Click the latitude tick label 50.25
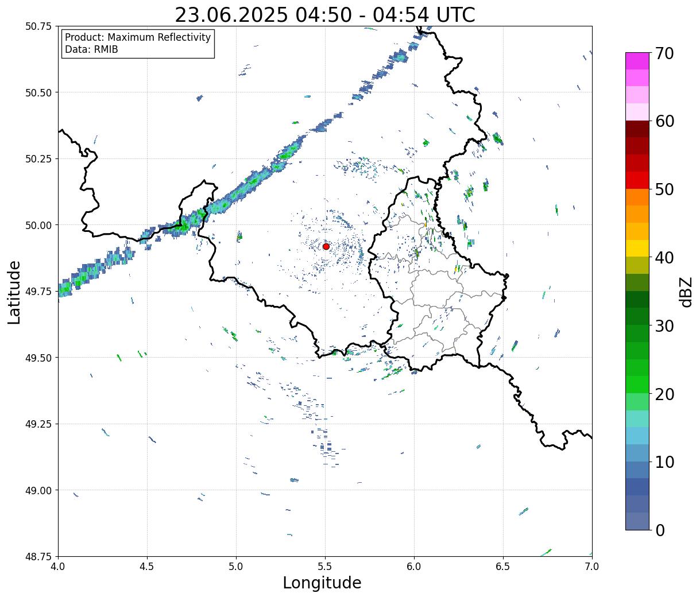This screenshot has width=700, height=597. tap(38, 159)
